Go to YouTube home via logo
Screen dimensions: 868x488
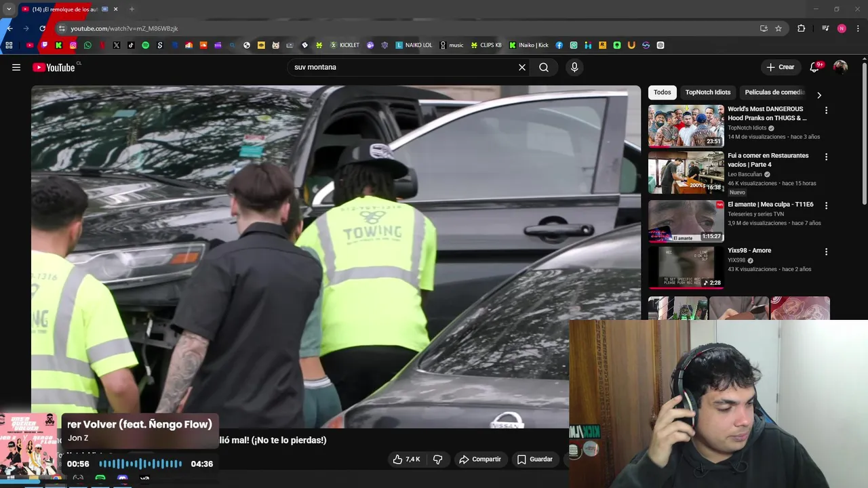(x=54, y=67)
